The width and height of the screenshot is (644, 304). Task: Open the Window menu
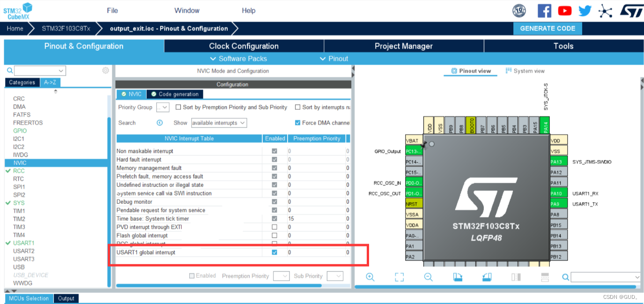pos(187,10)
